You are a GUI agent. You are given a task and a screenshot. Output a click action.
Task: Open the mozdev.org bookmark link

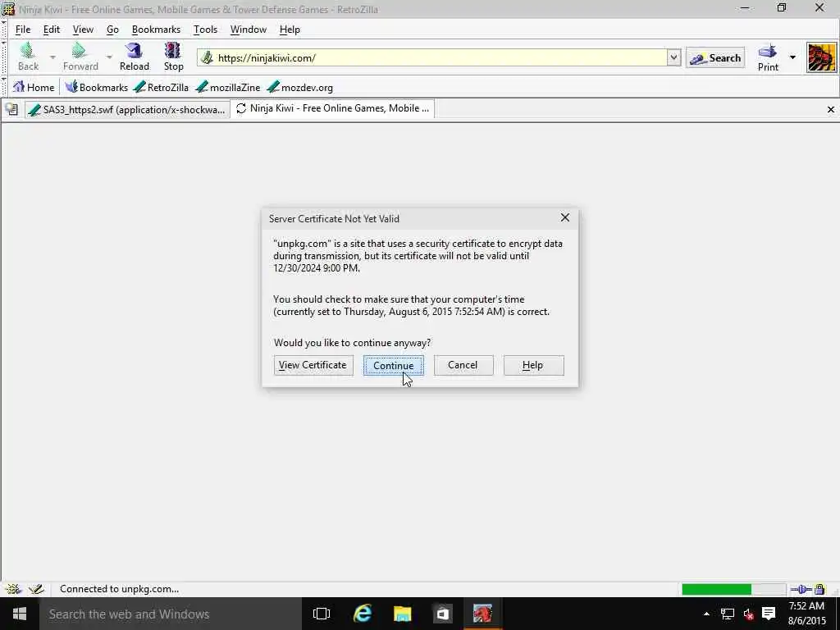[x=300, y=87]
